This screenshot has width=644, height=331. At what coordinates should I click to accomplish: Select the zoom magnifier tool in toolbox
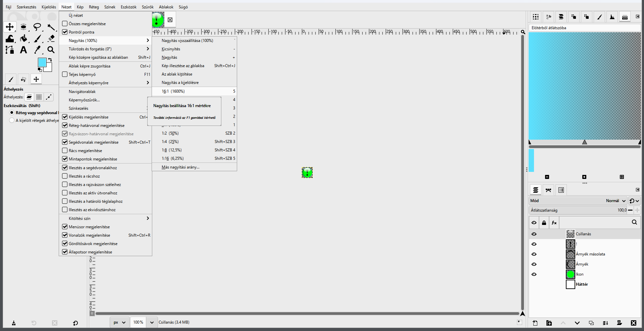tap(51, 50)
